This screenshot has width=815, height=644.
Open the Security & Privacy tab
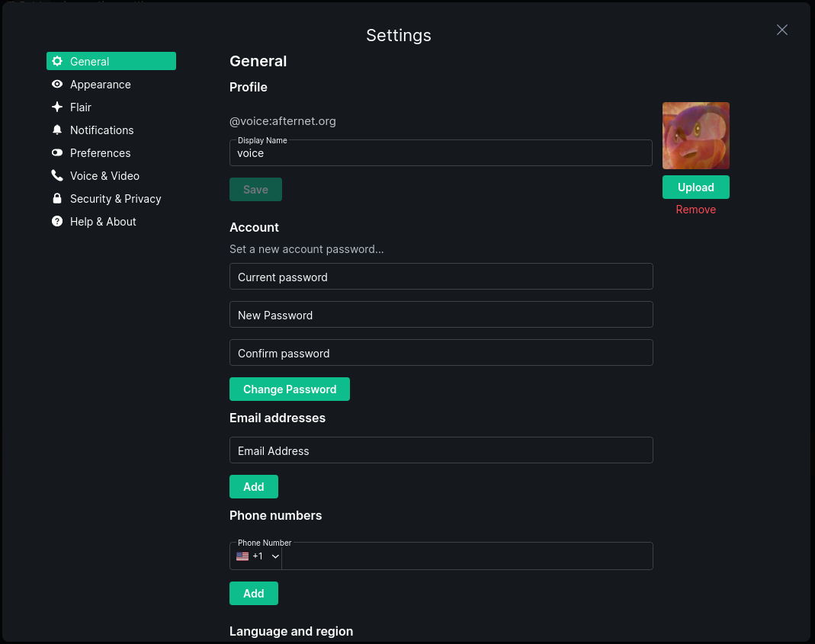[x=115, y=199]
